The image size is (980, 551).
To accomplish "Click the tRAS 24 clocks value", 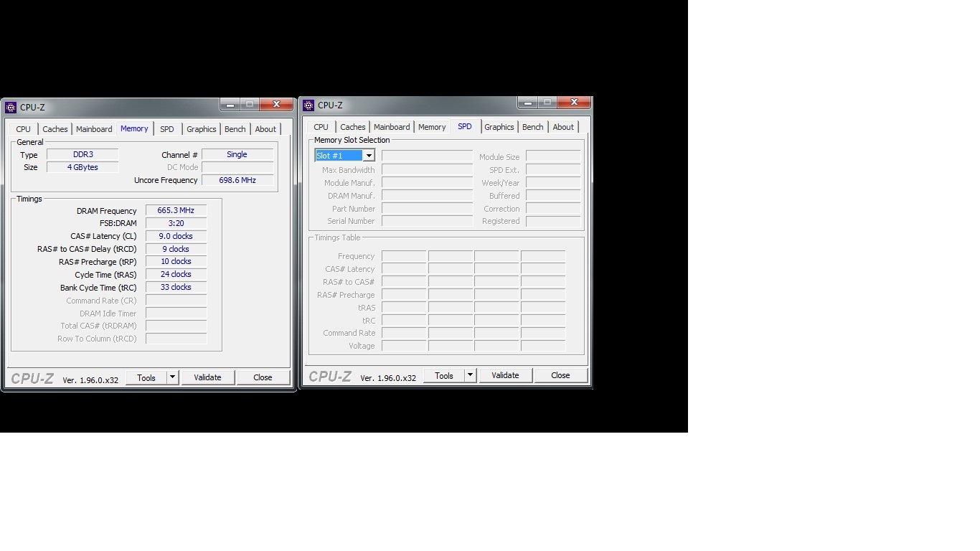I will [x=176, y=274].
